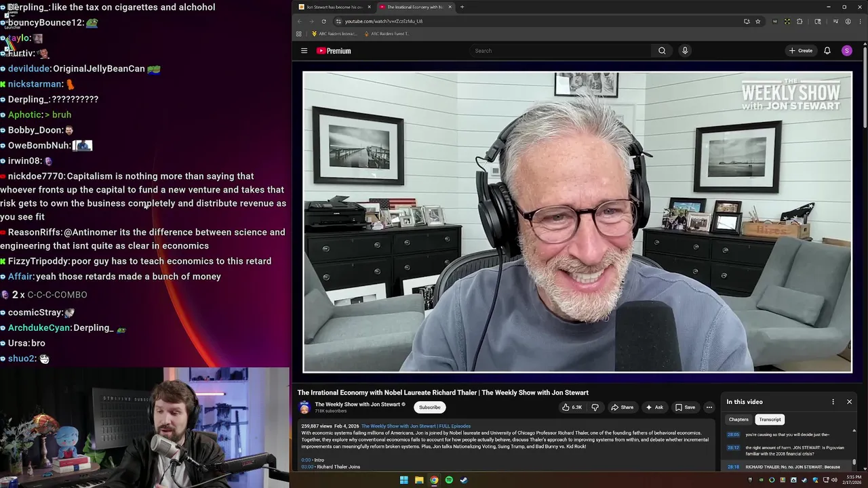Share the video

pos(623,407)
